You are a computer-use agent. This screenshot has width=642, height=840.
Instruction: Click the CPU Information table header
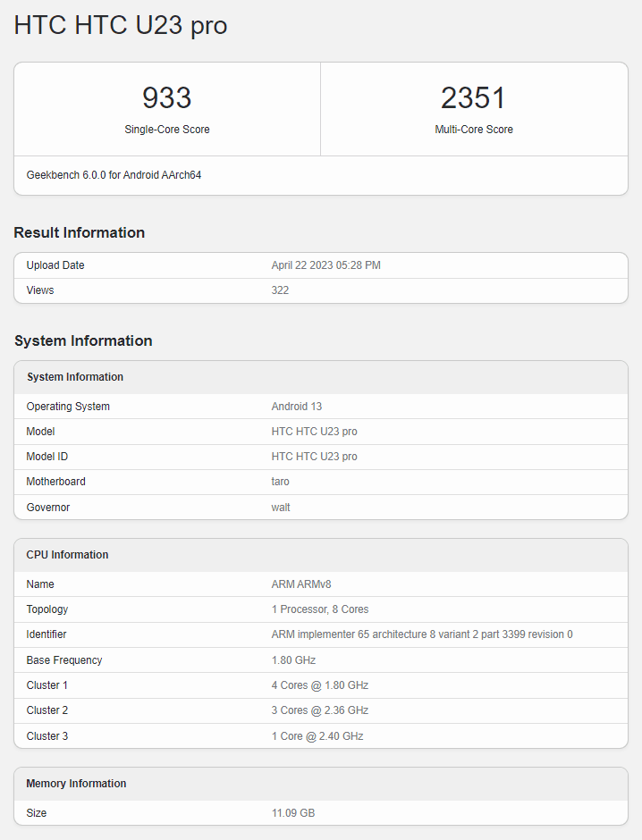tap(67, 555)
